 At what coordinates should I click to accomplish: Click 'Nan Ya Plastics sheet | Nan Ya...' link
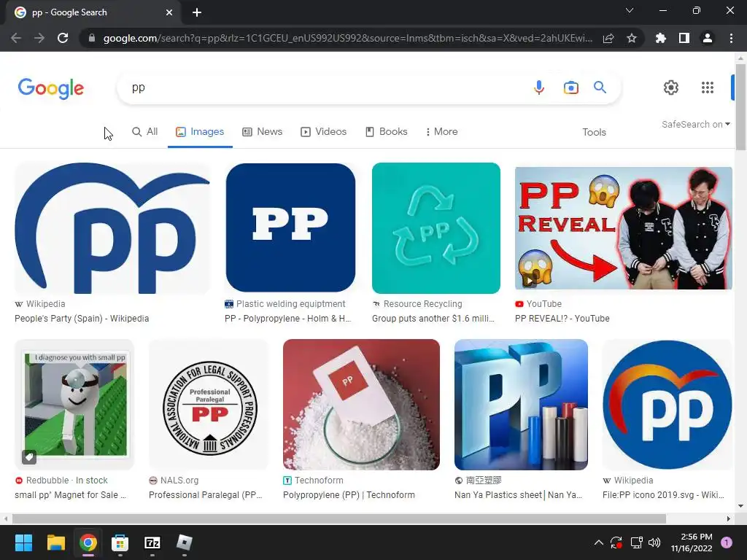tap(519, 495)
